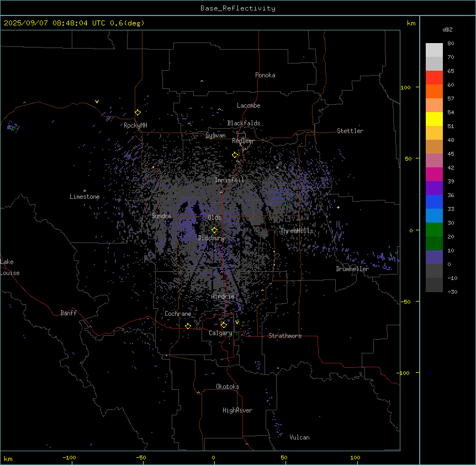Click the yellow marker next to RockyMH
This screenshot has width=476, height=465.
[138, 113]
